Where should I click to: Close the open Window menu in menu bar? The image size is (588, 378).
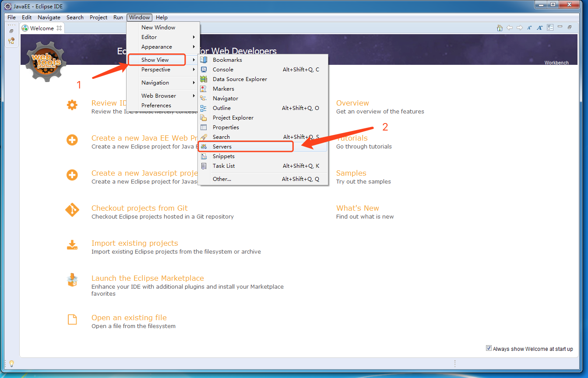coord(140,18)
